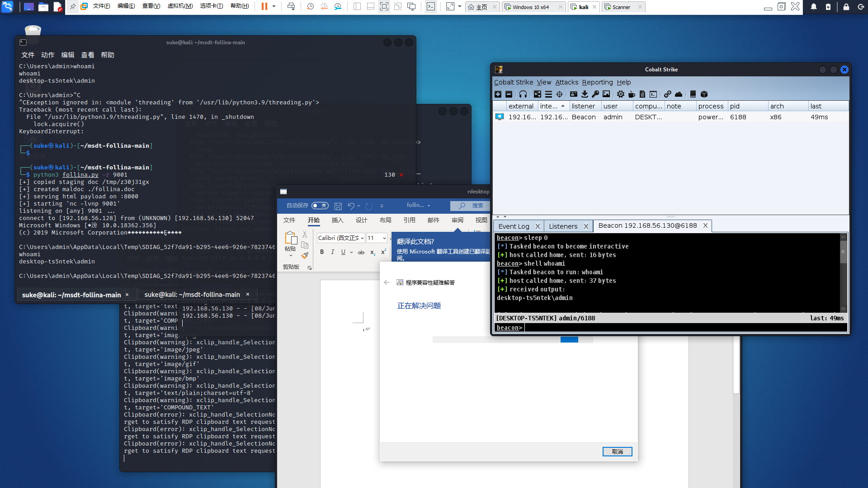Viewport: 868px width, 488px height.
Task: Open terminal 动作 menu
Action: coord(48,55)
